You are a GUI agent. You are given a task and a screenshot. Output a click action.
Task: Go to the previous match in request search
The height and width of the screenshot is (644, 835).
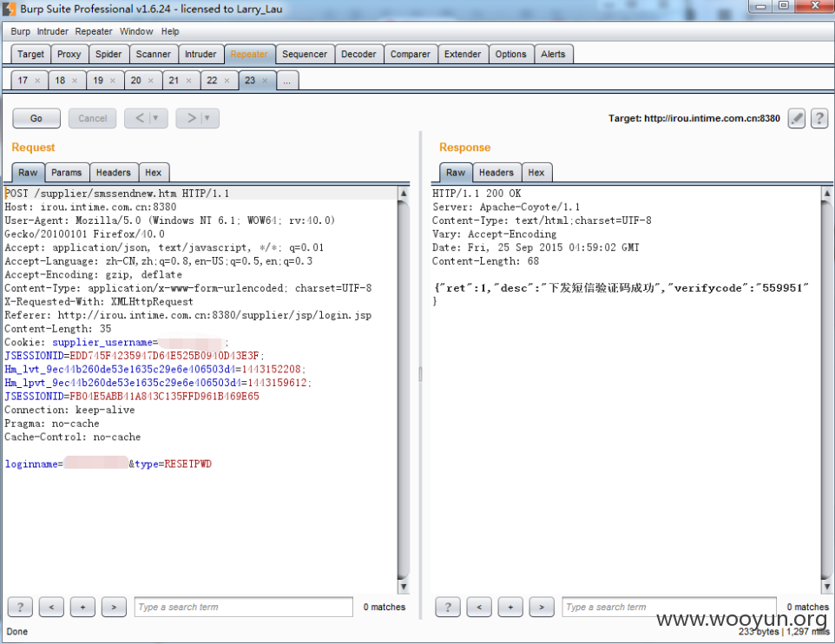tap(52, 607)
